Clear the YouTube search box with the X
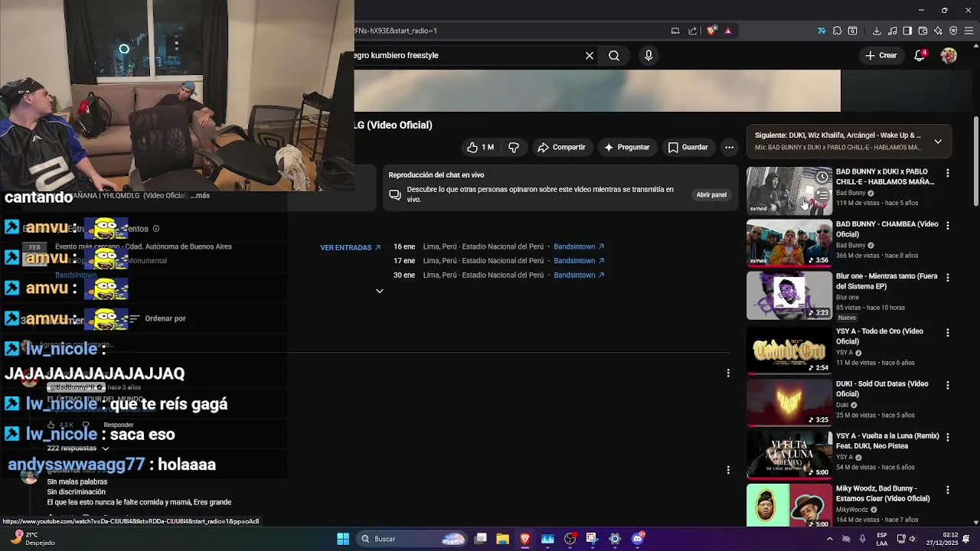980x551 pixels. click(590, 55)
